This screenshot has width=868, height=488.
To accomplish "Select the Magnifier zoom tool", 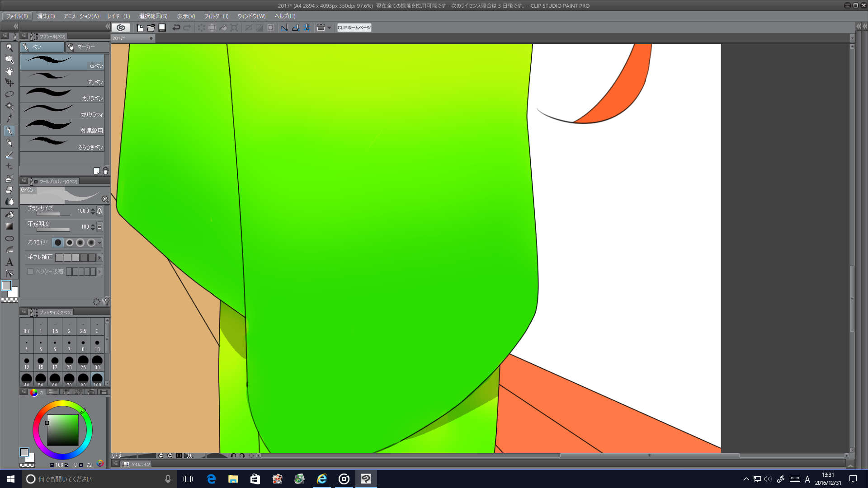I will pyautogui.click(x=9, y=47).
